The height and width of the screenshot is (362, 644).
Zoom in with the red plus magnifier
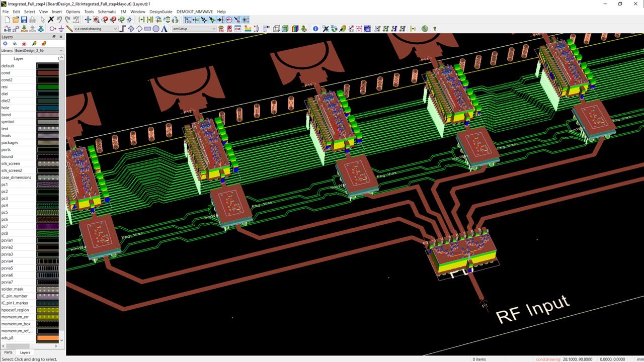point(105,20)
